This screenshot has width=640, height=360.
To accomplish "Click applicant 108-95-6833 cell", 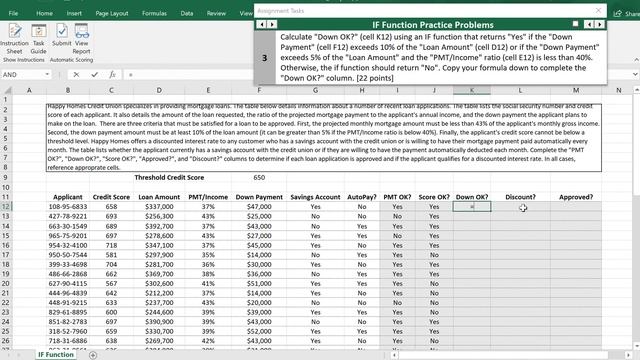I will point(68,207).
